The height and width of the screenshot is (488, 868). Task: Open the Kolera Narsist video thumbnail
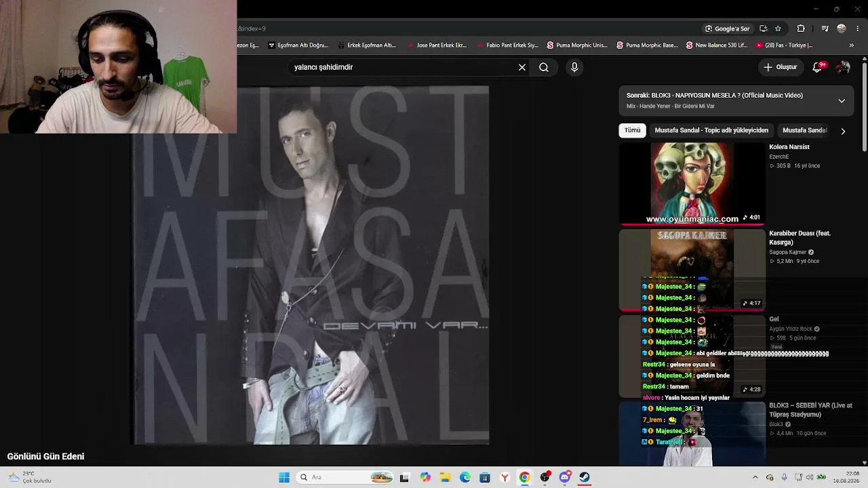tap(692, 183)
